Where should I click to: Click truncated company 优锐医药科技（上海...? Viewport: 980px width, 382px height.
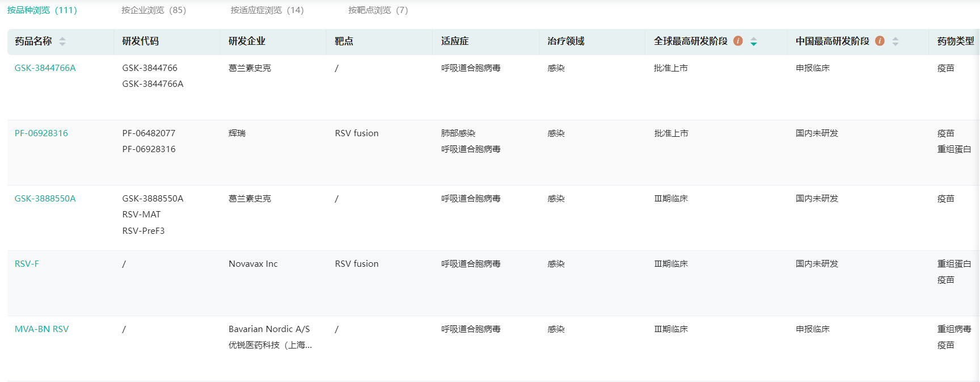point(270,345)
